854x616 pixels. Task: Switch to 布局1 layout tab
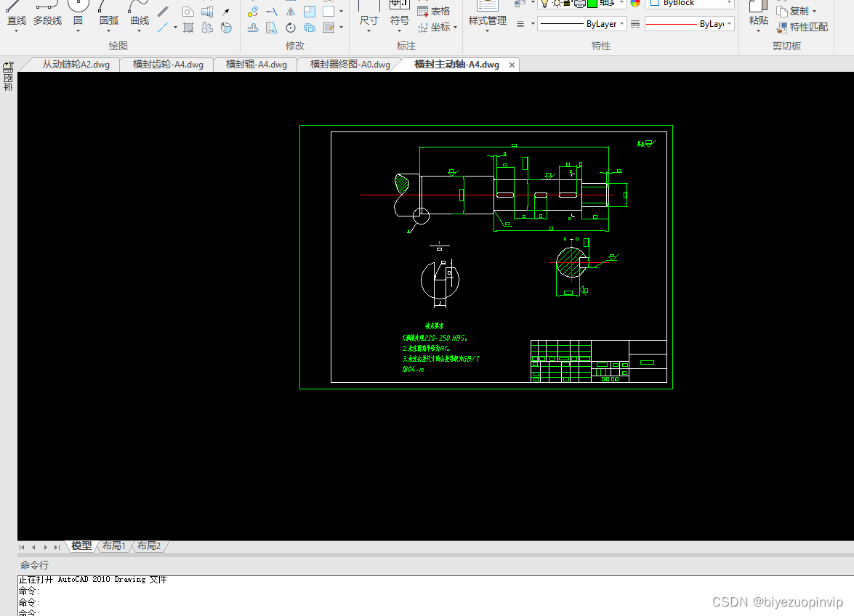point(114,546)
